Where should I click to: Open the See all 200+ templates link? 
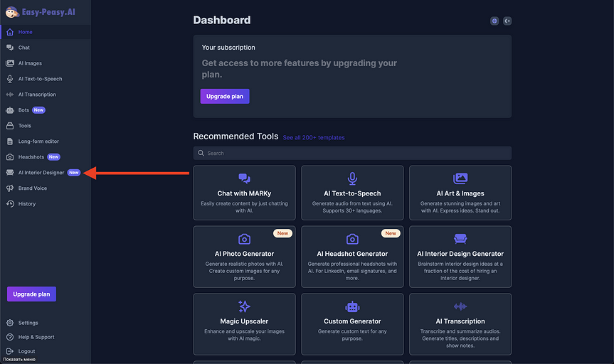click(314, 137)
